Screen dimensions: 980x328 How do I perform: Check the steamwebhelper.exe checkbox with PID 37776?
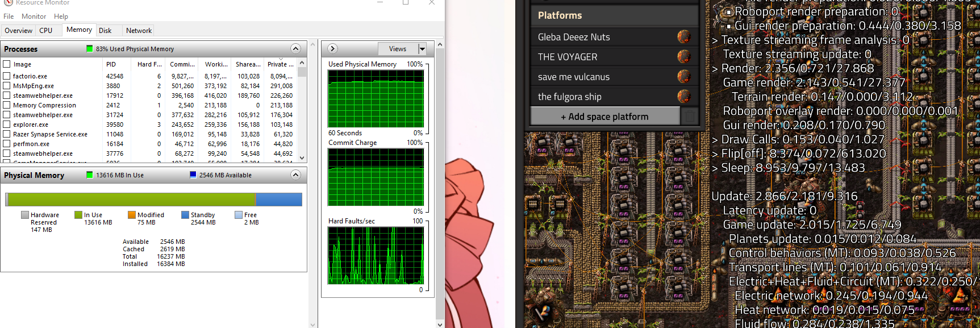pos(7,153)
